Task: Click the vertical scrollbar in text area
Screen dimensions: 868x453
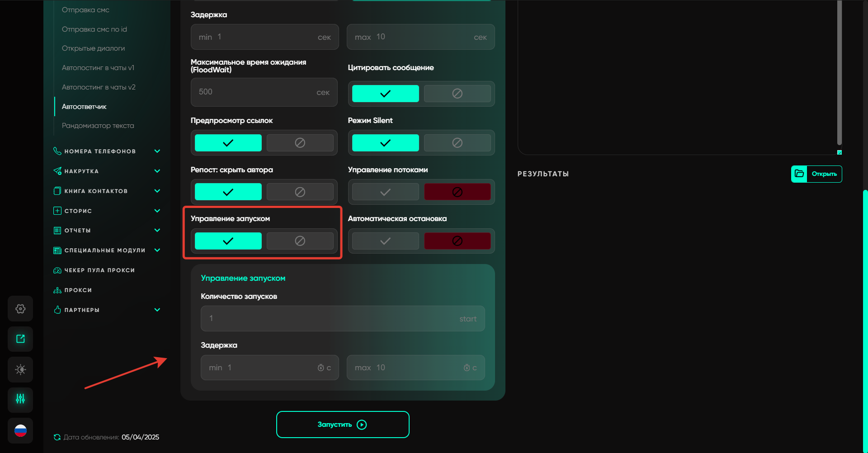Action: 839,72
